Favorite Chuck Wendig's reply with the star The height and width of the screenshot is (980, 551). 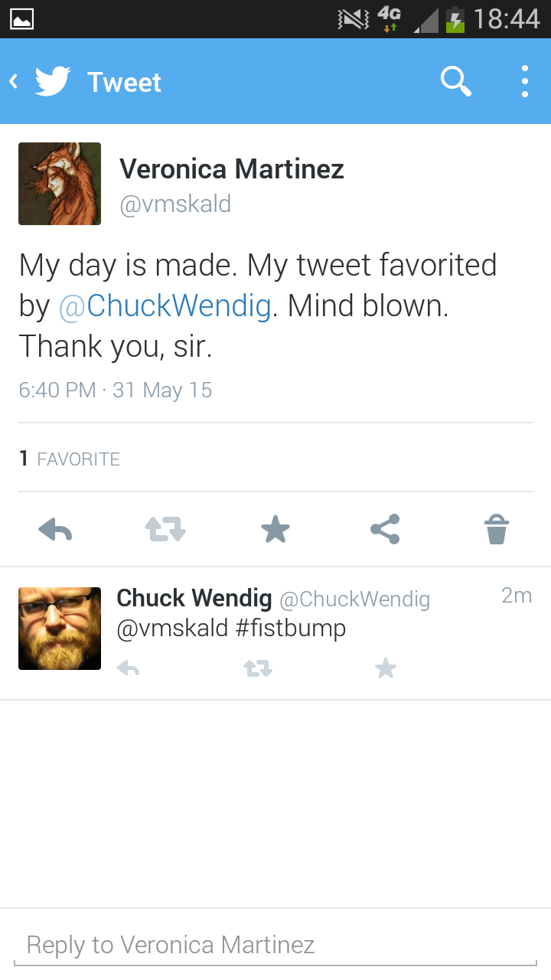coord(386,669)
